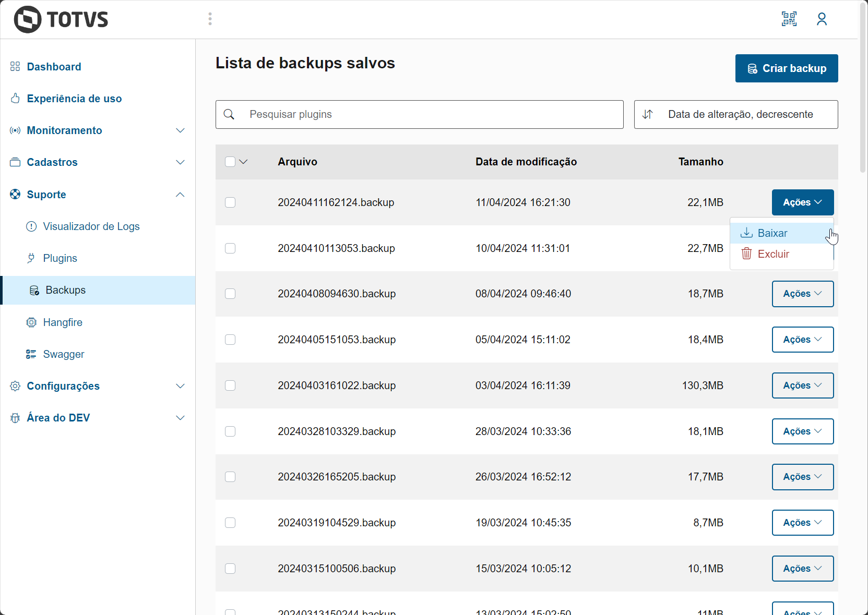Open the user profile icon
Image resolution: width=868 pixels, height=615 pixels.
click(822, 19)
